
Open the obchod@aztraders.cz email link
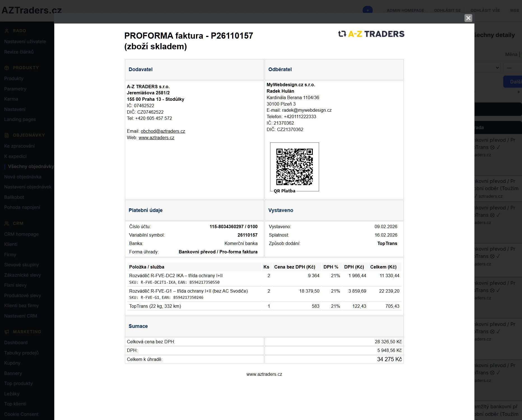(163, 131)
